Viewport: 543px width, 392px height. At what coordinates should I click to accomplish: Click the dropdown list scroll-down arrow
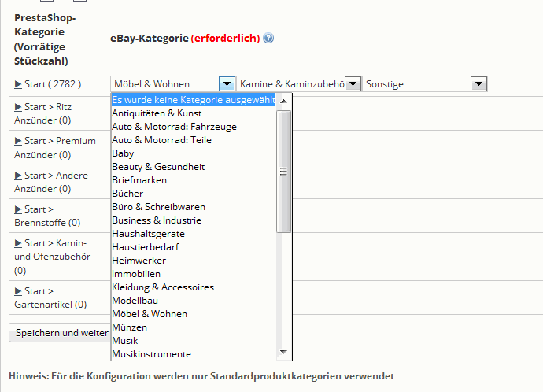click(x=283, y=352)
